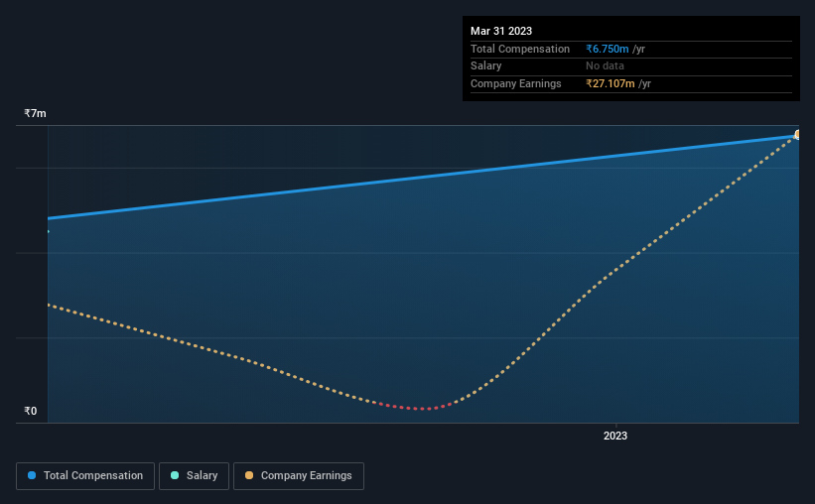Toggle the Total Compensation legend button
Screen dimensions: 815x504
coord(85,476)
